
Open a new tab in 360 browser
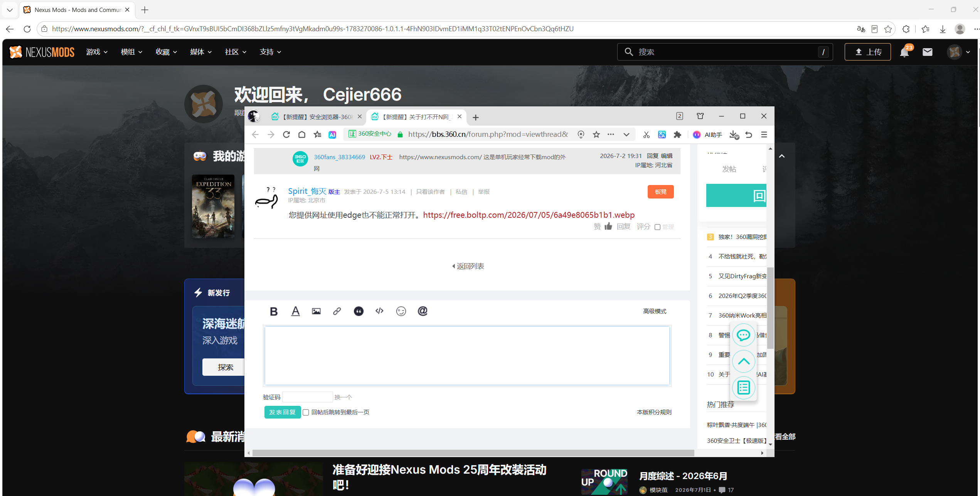tap(476, 118)
